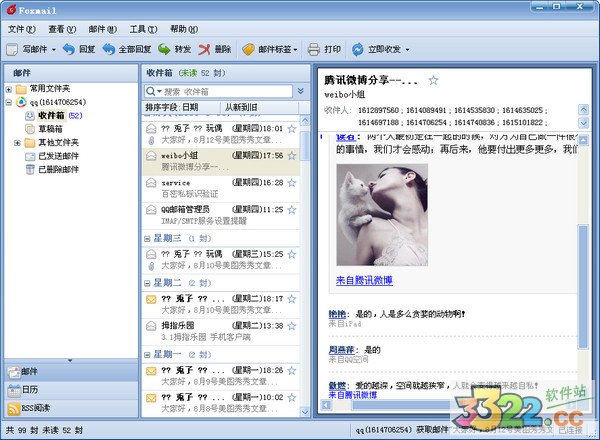Click the message horizontal scrollbar left arrow
Screen dimensions: 600x440
coord(326,405)
